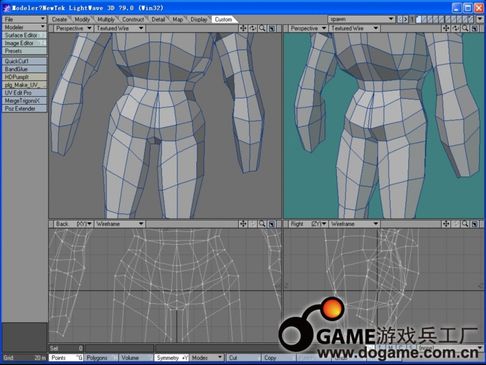This screenshot has width=486, height=365.
Task: Open the Presets panel
Action: 24,51
